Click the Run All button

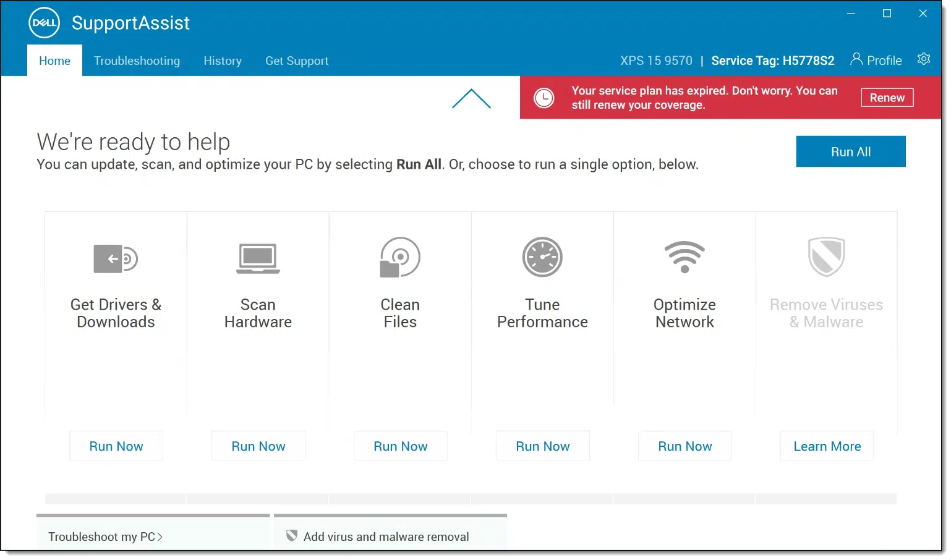[851, 151]
